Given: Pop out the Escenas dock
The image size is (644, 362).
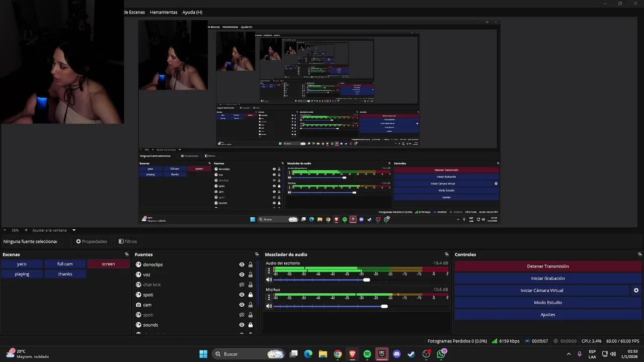Looking at the screenshot, I should point(127,254).
